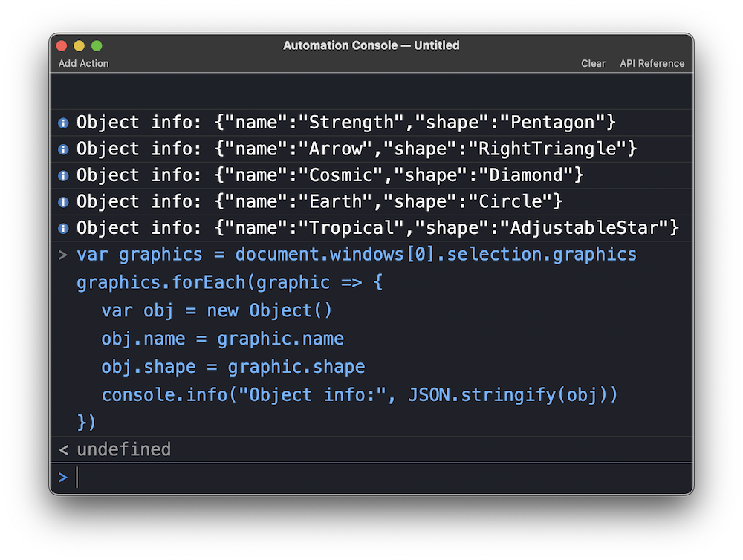Click the 'undefined' result text
The height and width of the screenshot is (560, 743).
coord(124,449)
